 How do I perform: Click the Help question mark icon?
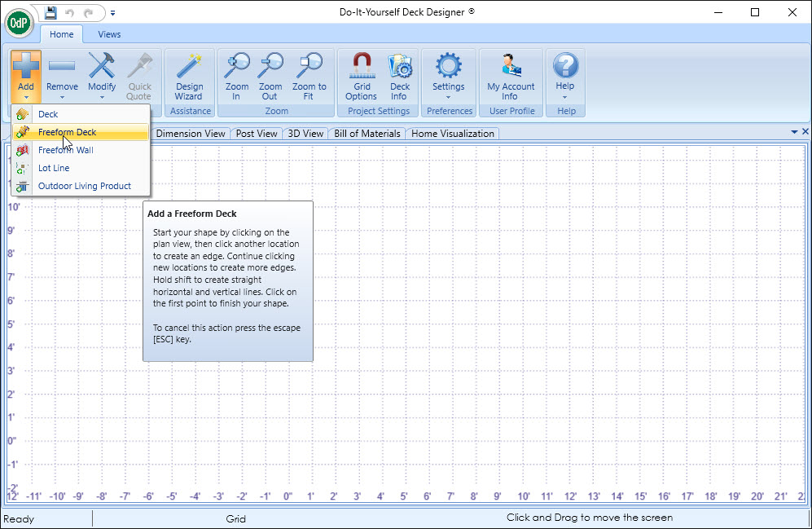click(x=565, y=65)
